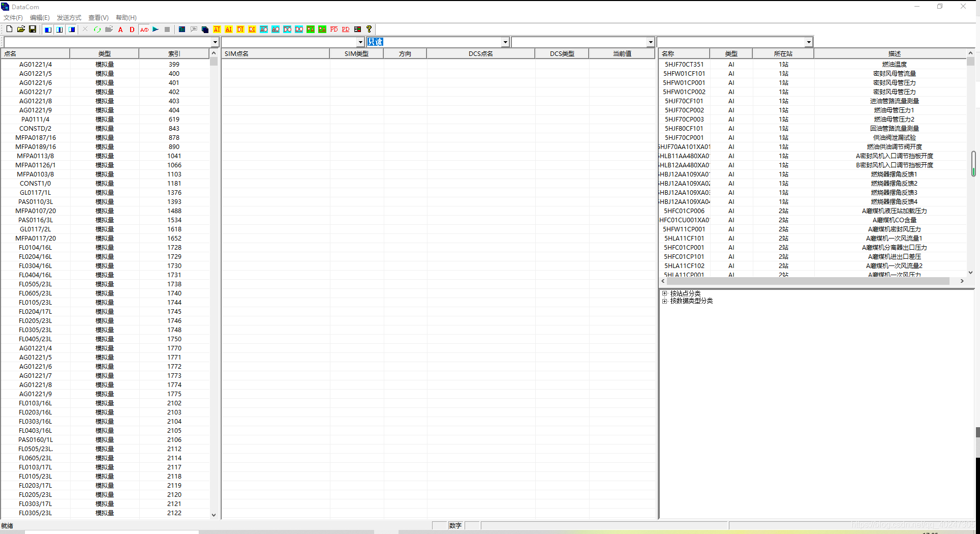The height and width of the screenshot is (534, 980).
Task: Click the red-green list toolbar icon
Action: pyautogui.click(x=357, y=29)
